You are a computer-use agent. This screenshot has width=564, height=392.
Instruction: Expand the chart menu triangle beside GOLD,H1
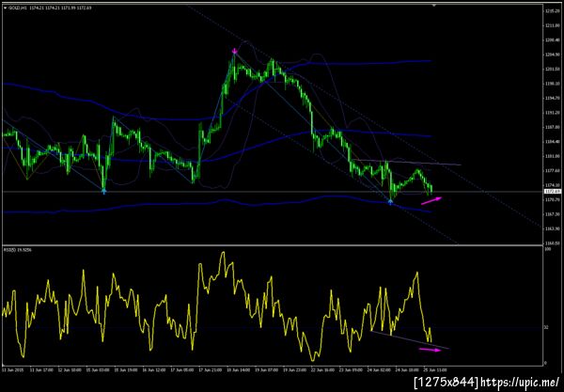(5, 8)
